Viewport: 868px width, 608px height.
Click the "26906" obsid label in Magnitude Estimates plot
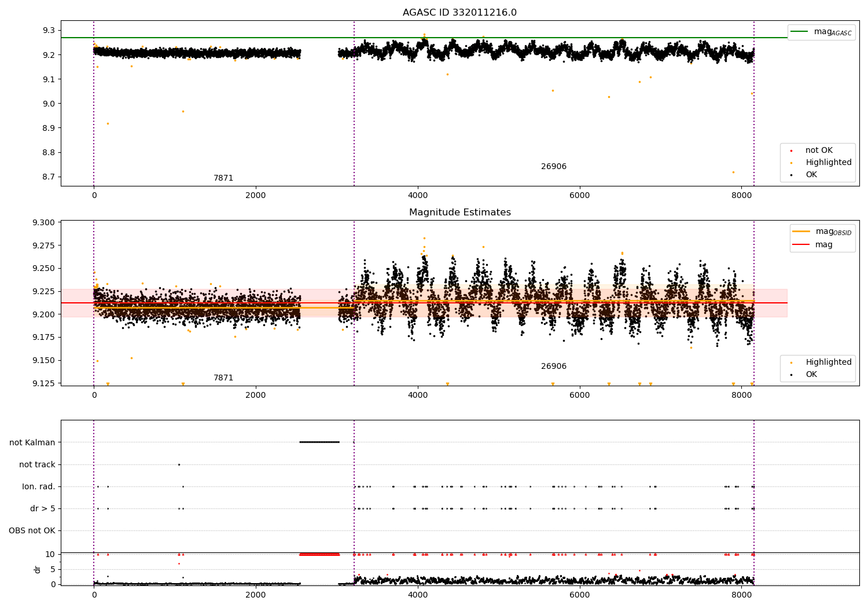pyautogui.click(x=554, y=367)
